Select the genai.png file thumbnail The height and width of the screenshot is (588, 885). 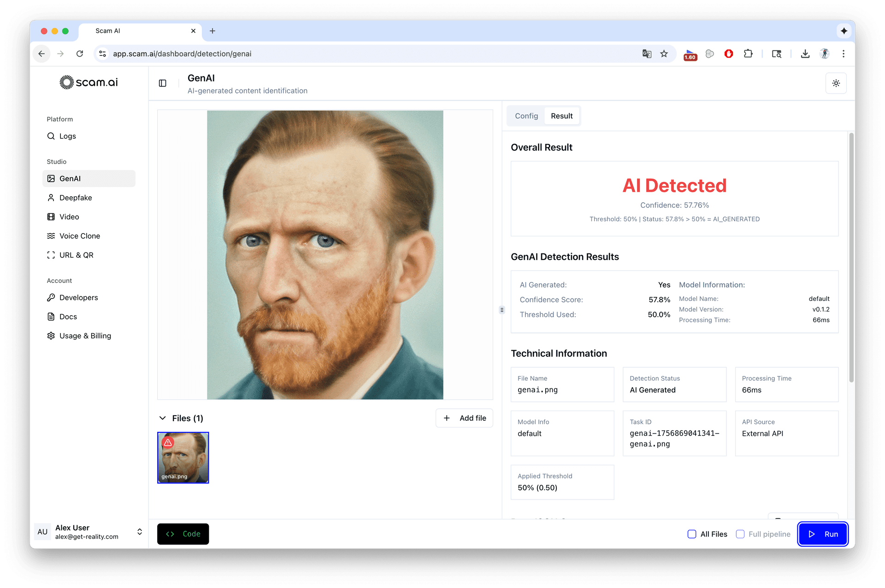point(183,457)
